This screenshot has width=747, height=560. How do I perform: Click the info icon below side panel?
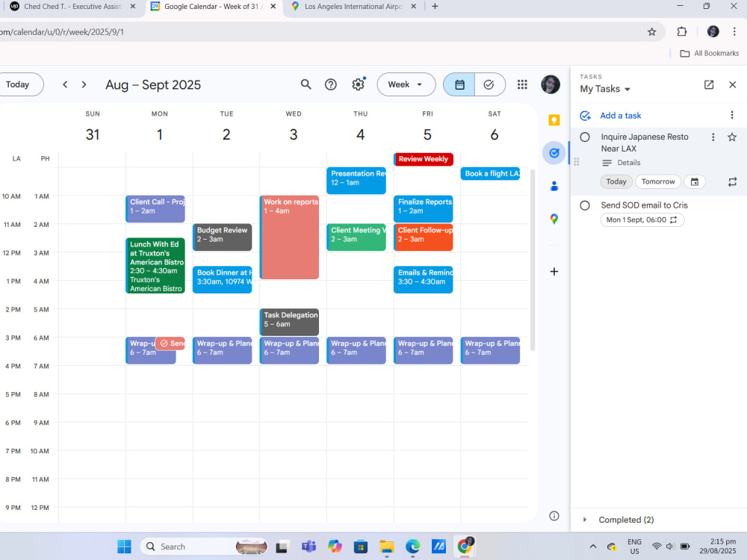pos(554,516)
